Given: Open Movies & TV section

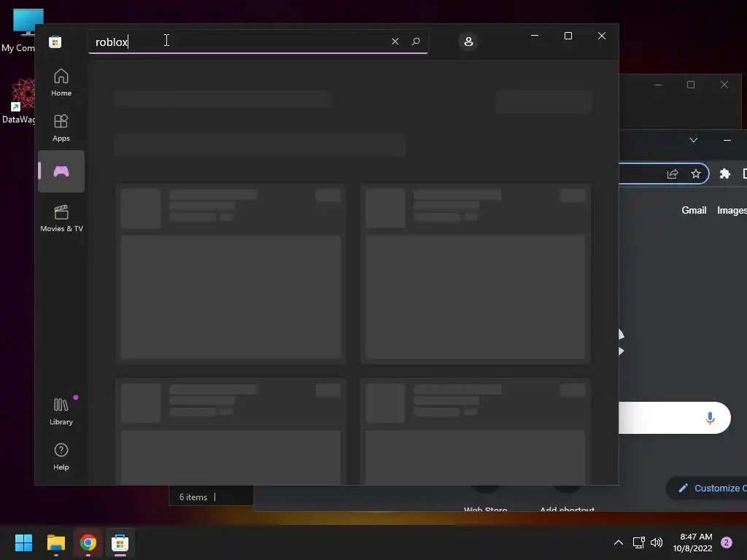Looking at the screenshot, I should [x=61, y=219].
